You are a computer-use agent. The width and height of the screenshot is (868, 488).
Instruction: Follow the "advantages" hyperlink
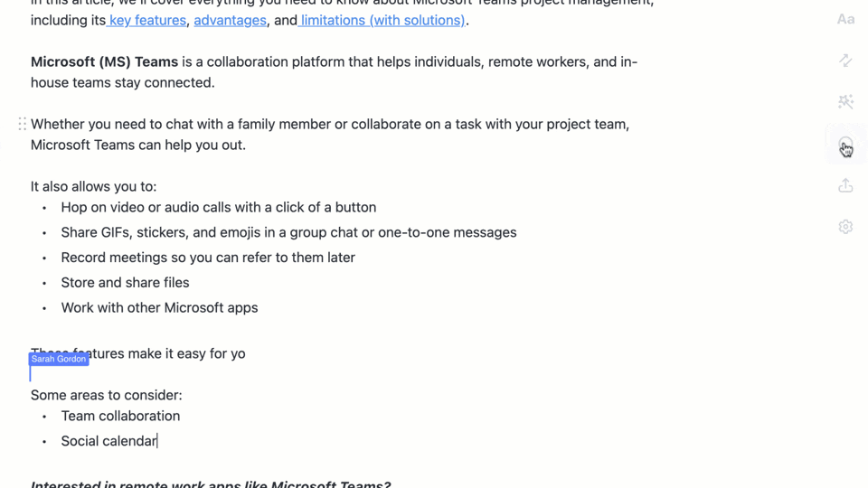pos(230,20)
